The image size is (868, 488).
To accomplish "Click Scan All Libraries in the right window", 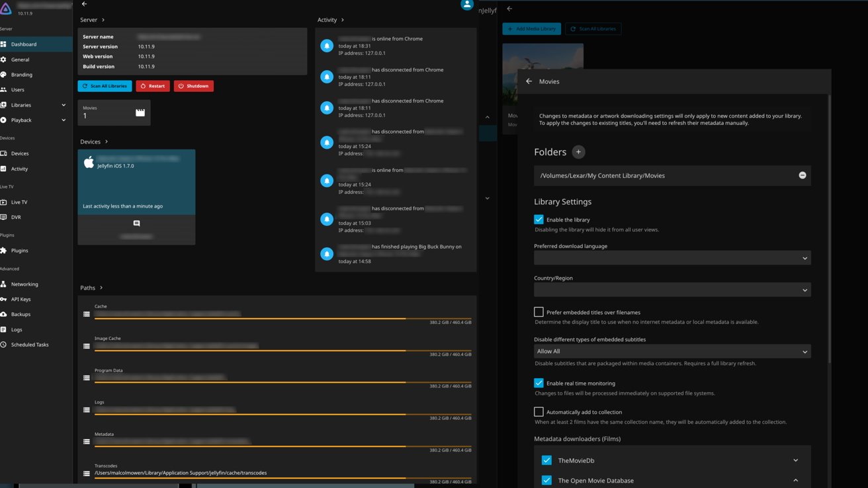I will click(593, 29).
